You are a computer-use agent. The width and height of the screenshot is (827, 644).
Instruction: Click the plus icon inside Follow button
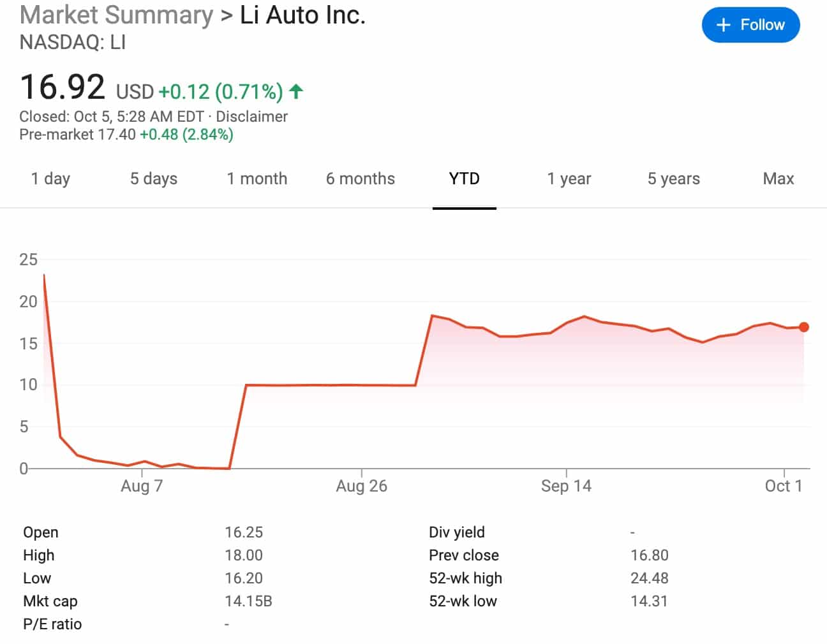[x=722, y=25]
